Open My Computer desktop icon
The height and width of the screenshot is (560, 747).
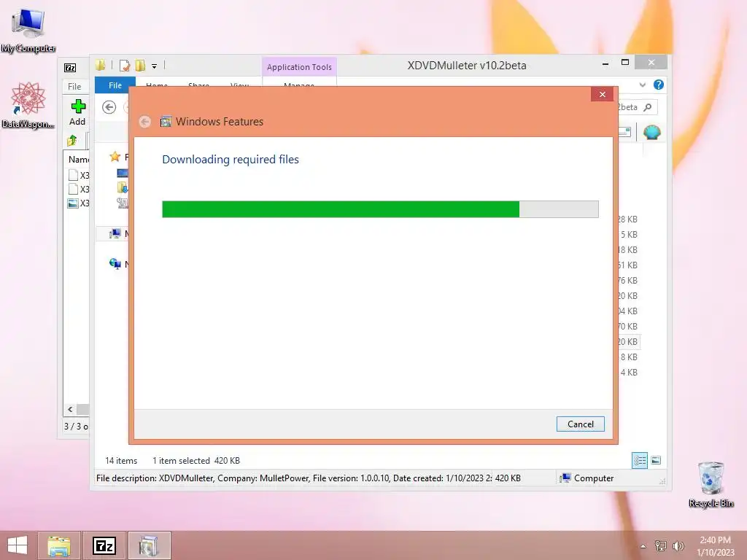pyautogui.click(x=28, y=31)
